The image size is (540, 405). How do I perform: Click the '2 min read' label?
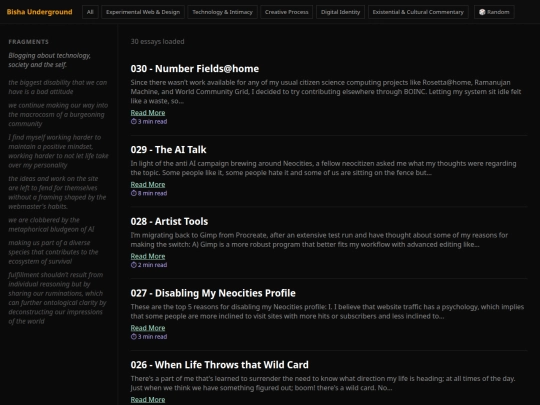[x=153, y=265]
